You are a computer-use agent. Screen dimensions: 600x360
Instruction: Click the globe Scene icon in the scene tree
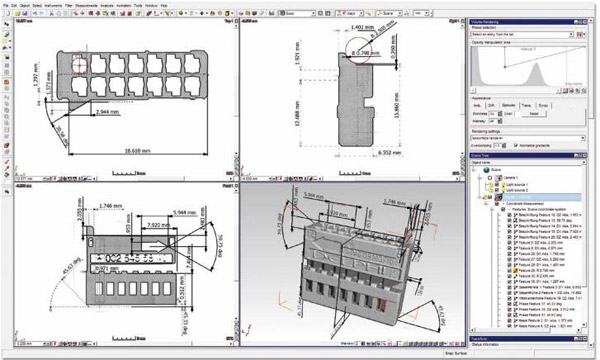coord(486,169)
